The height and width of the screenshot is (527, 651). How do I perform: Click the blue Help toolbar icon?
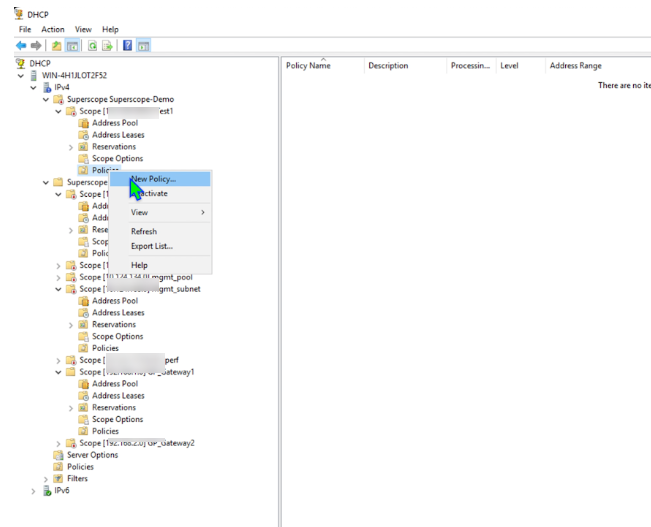(127, 46)
